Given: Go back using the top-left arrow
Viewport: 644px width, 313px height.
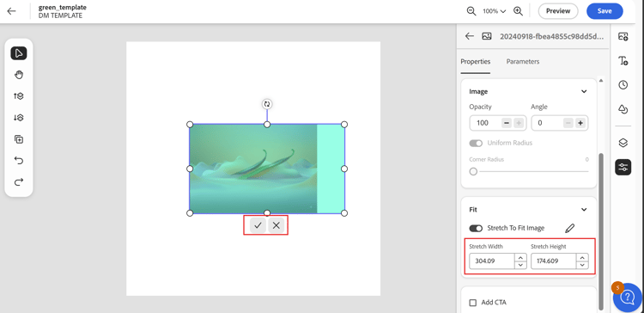Looking at the screenshot, I should 11,11.
